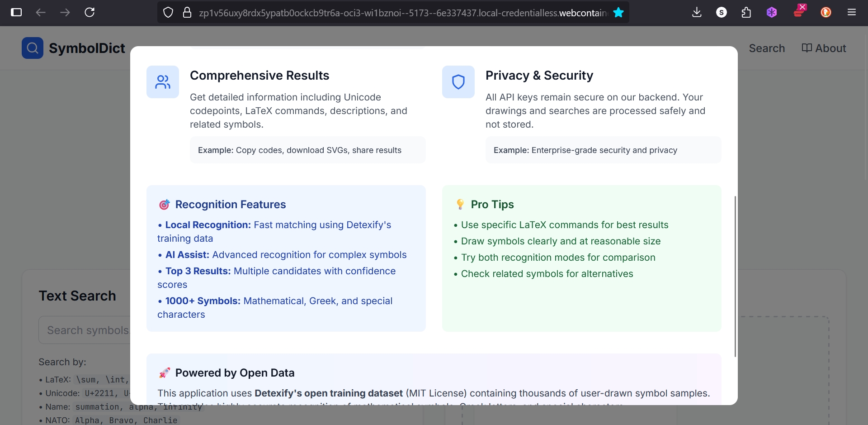Image resolution: width=868 pixels, height=425 pixels.
Task: Click the Privacy & Security shield icon
Action: coord(458,82)
